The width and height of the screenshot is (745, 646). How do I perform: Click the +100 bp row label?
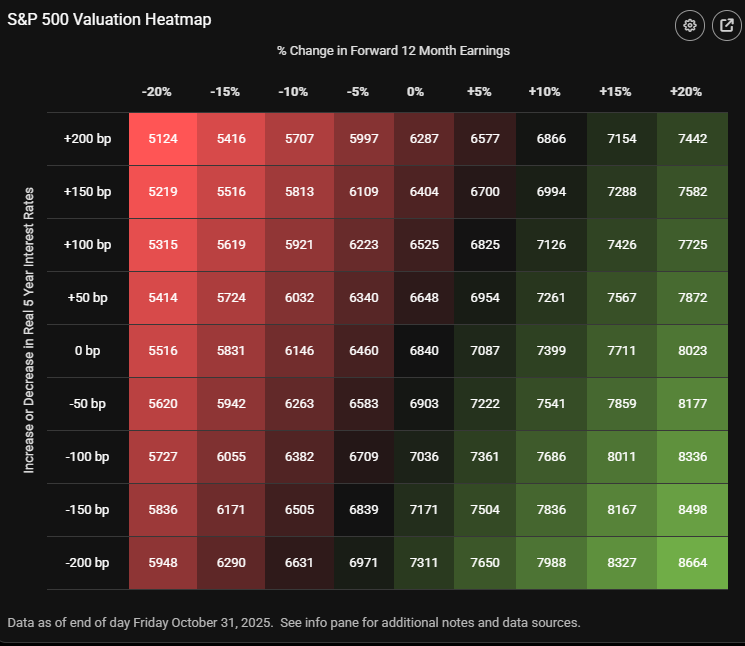[x=87, y=245]
